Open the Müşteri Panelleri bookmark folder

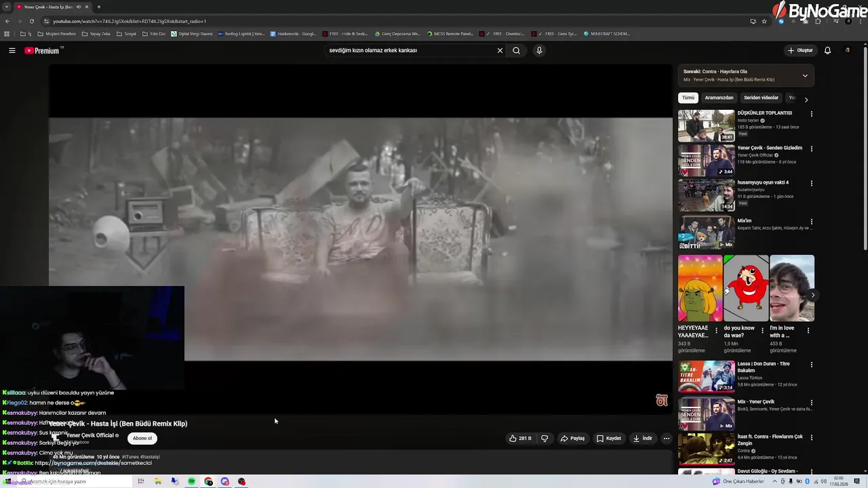pyautogui.click(x=57, y=33)
